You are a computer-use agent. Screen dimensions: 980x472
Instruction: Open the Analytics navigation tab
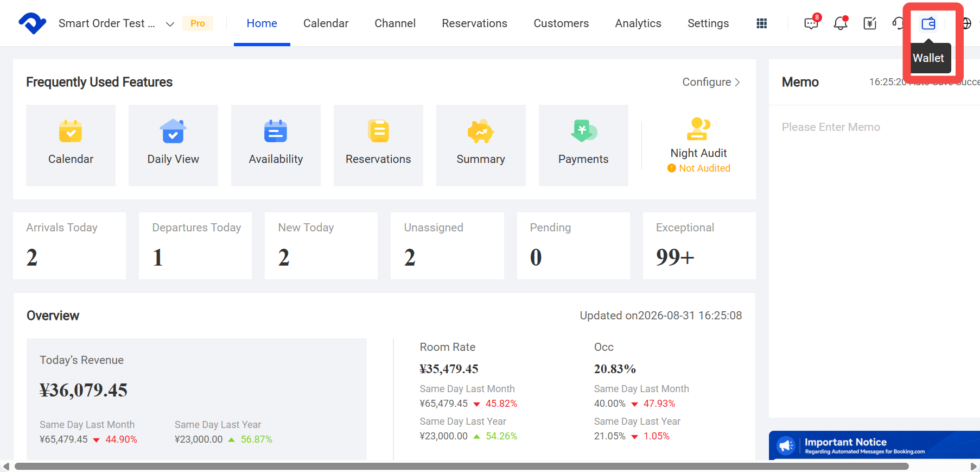638,23
